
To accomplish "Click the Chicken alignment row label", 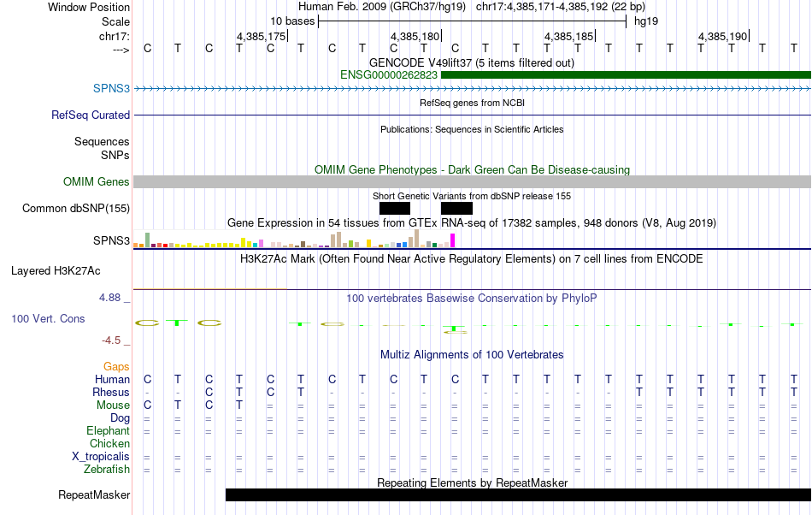I will 109,444.
